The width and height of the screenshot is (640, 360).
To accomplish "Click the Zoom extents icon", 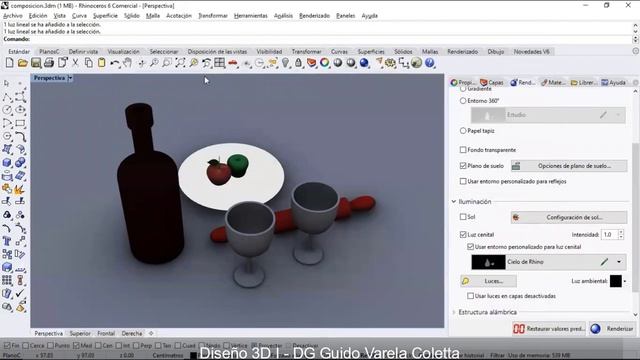I will tap(180, 63).
